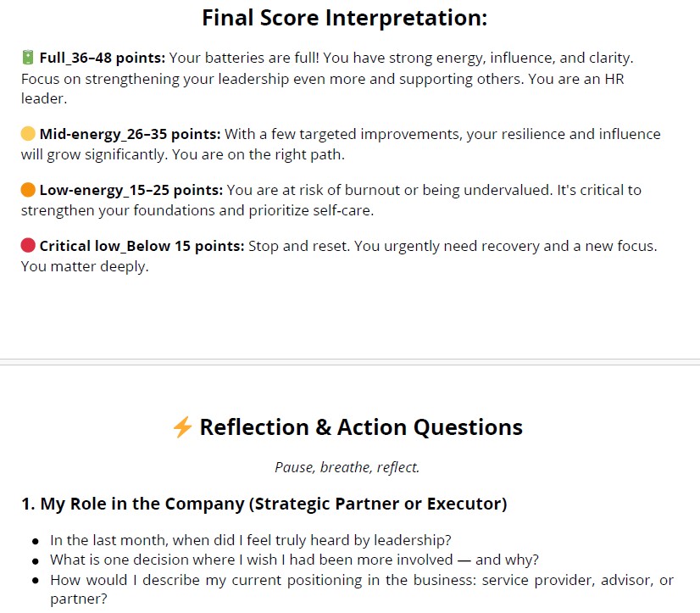Click the green battery icon
The width and height of the screenshot is (700, 613).
[28, 58]
